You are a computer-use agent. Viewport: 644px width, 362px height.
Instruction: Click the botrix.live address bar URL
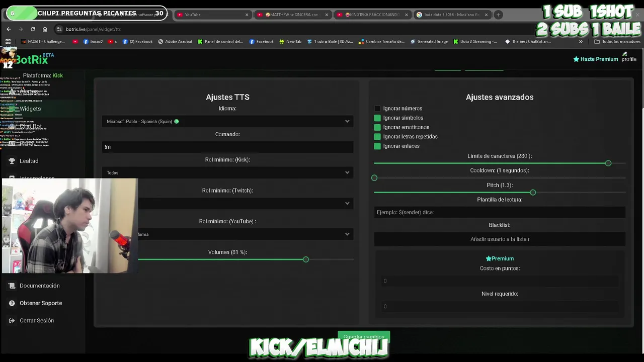[94, 29]
